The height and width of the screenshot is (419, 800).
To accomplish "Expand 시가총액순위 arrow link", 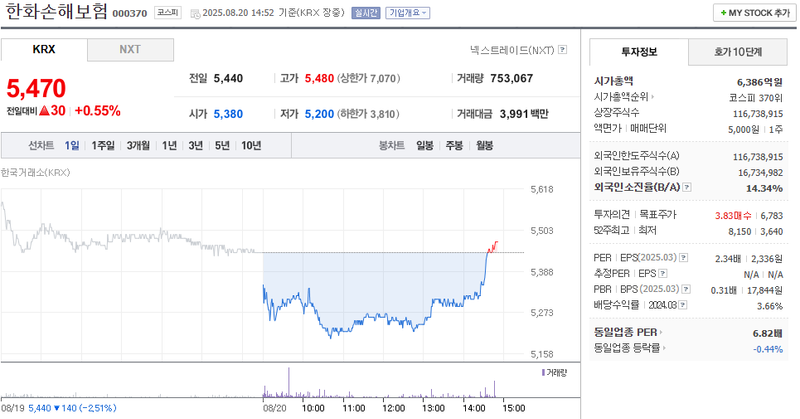I will point(623,97).
